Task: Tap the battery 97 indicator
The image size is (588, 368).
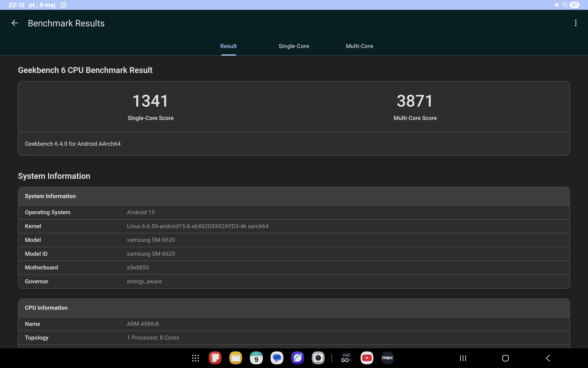Action: click(x=574, y=5)
